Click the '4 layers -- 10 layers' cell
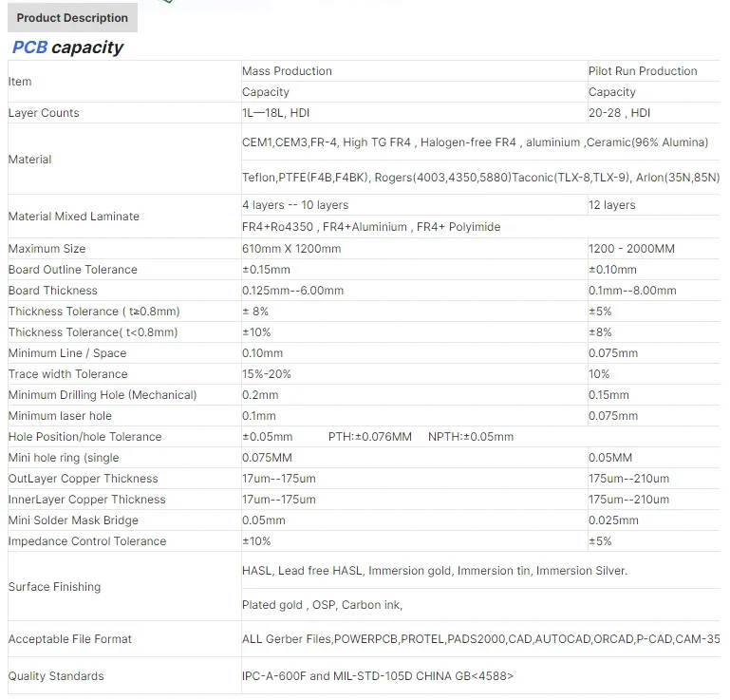 tap(295, 205)
